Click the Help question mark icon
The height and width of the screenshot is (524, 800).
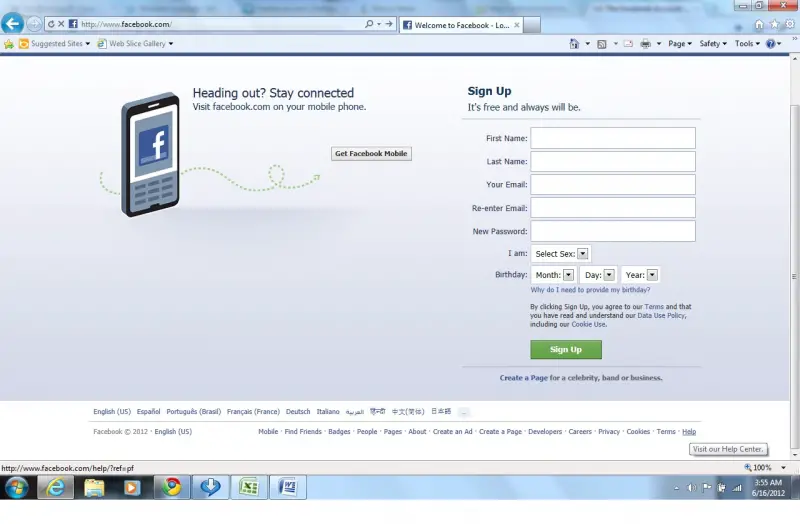tap(770, 44)
